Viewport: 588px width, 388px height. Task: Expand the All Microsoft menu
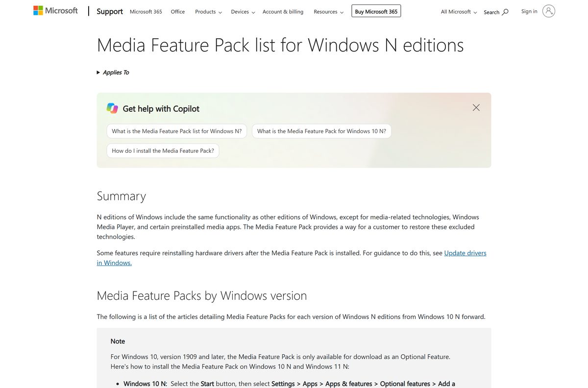tap(459, 12)
